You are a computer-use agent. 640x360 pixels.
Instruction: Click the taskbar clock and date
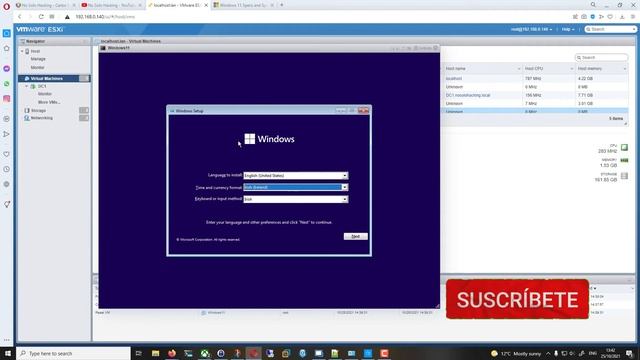611,353
